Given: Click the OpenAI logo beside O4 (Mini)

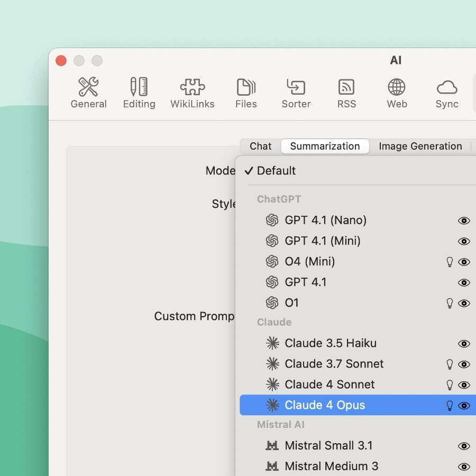Looking at the screenshot, I should [x=272, y=262].
